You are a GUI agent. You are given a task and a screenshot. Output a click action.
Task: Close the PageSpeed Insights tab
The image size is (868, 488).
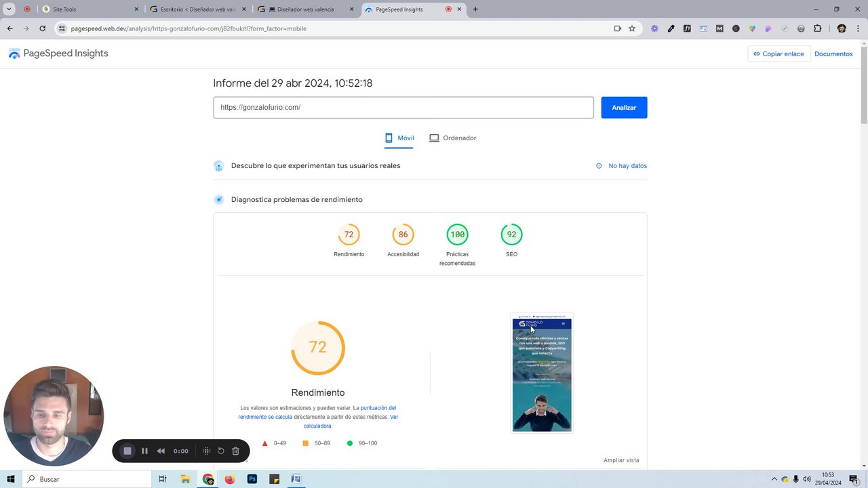pos(460,9)
